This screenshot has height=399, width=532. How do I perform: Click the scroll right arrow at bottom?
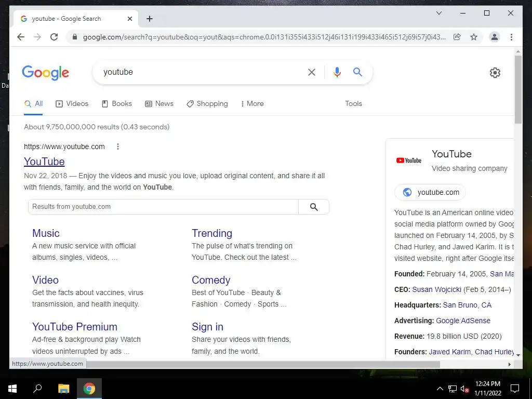coord(509,364)
